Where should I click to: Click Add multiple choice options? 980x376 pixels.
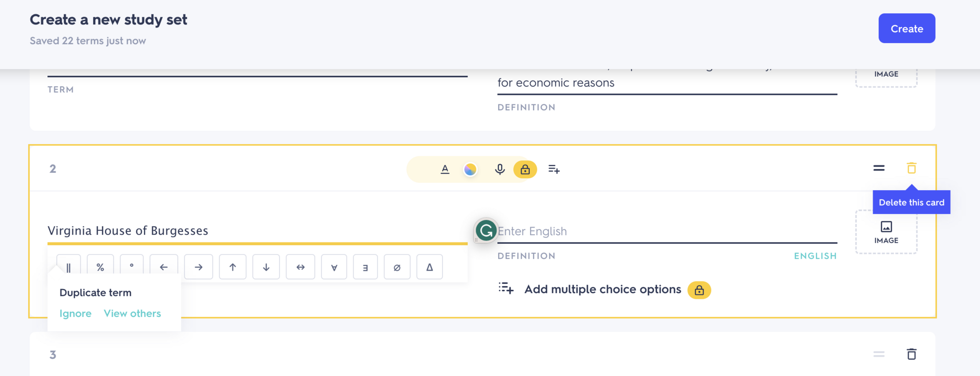click(x=602, y=289)
